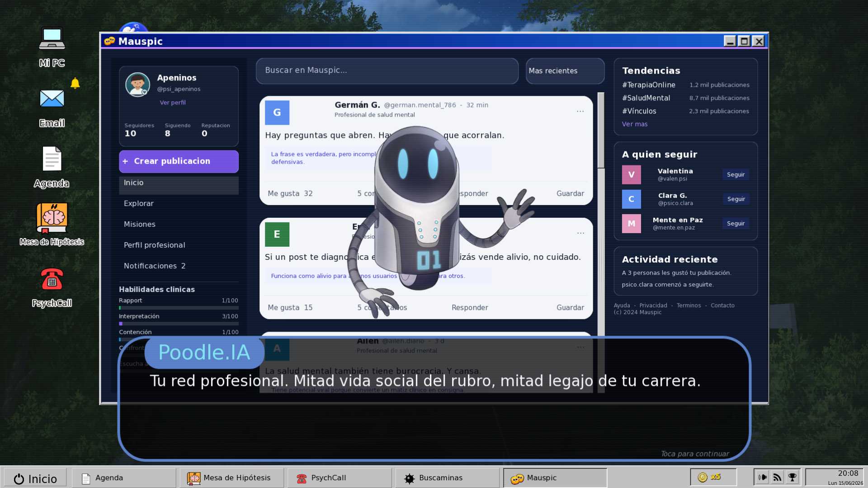This screenshot has width=868, height=488.
Task: Click the yellow notification bell beside Email
Action: 75,83
